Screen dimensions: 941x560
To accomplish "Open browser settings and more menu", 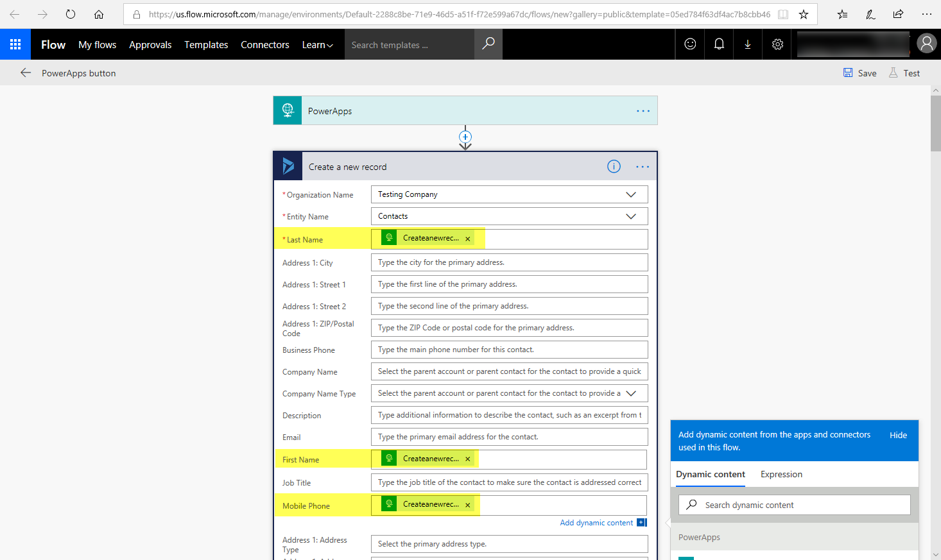I will [926, 14].
